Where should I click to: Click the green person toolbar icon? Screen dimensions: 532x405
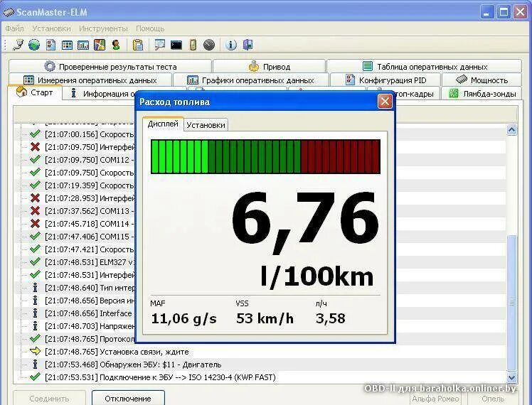tap(116, 45)
